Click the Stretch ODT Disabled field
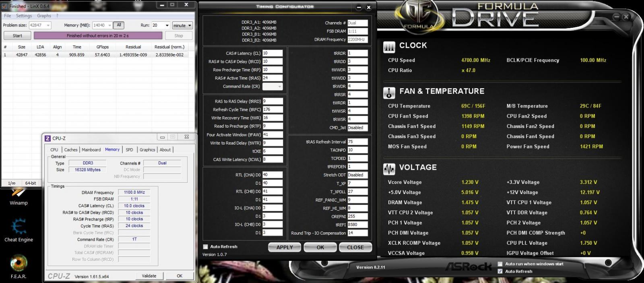This screenshot has height=283, width=644. [357, 175]
